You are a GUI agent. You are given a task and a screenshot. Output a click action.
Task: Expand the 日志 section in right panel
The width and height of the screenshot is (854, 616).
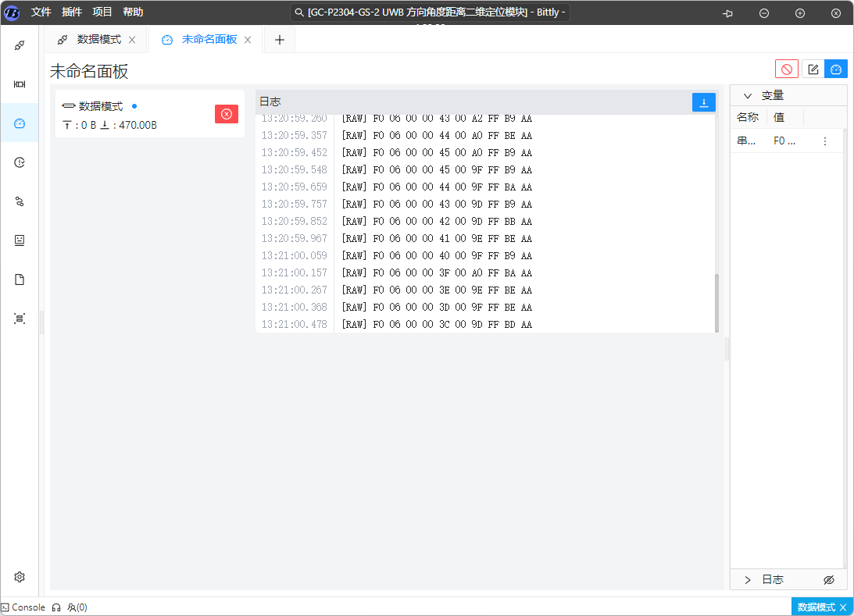pos(748,580)
